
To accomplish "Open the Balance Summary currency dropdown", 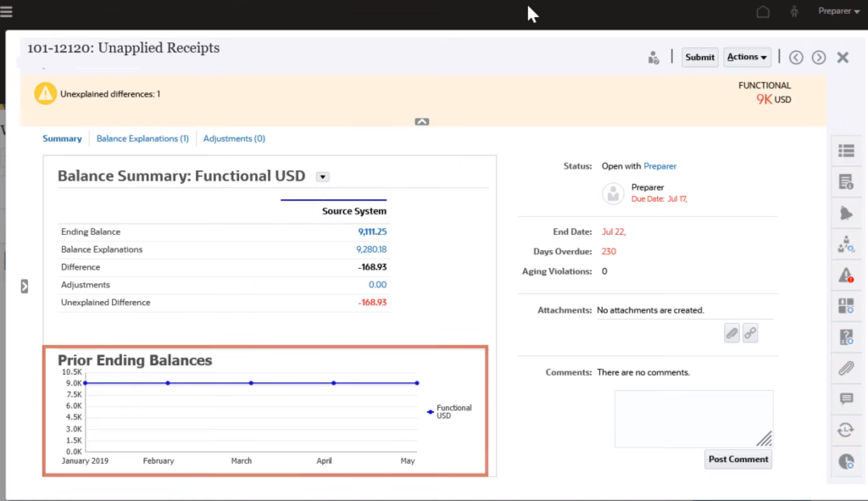I will coord(322,176).
